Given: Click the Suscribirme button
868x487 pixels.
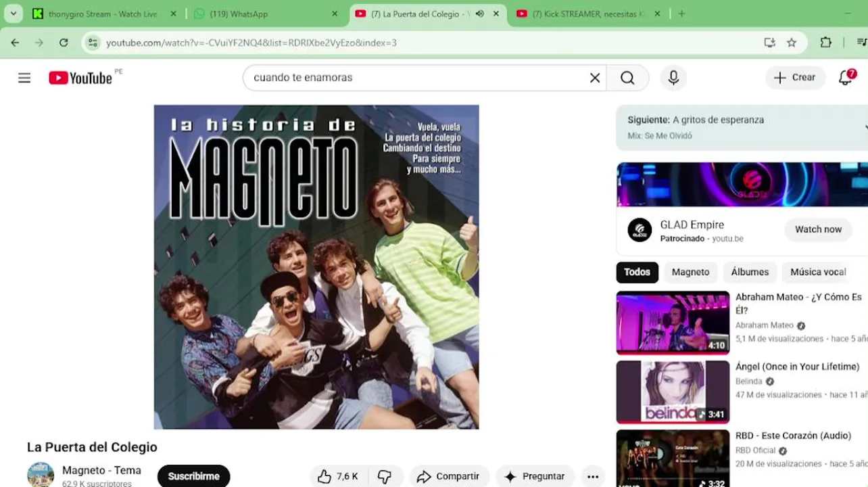Looking at the screenshot, I should 193,476.
